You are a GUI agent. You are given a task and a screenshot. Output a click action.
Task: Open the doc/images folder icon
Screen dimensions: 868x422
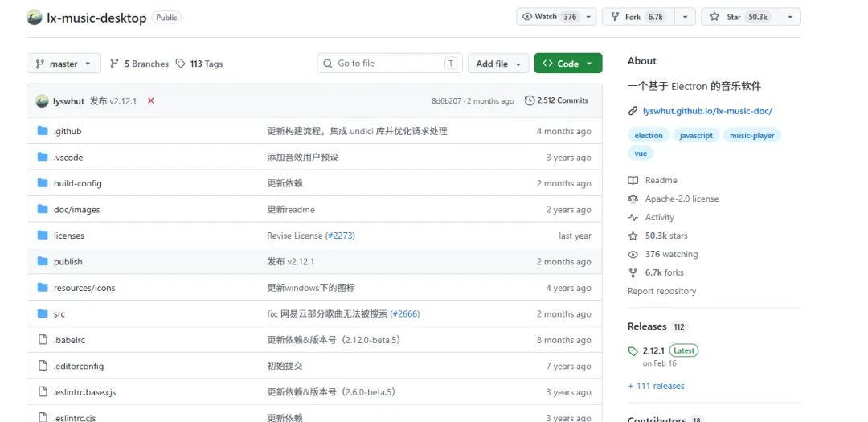point(43,209)
